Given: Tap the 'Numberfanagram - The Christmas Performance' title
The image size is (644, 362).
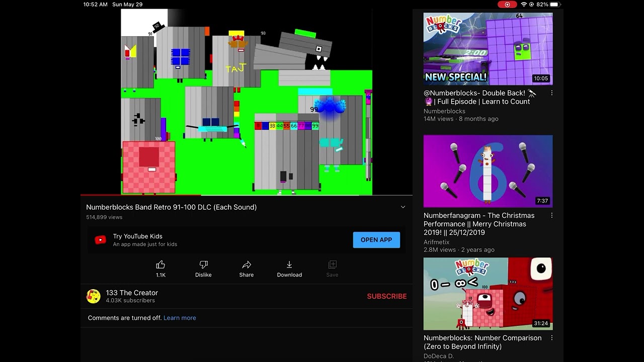Looking at the screenshot, I should point(479,224).
